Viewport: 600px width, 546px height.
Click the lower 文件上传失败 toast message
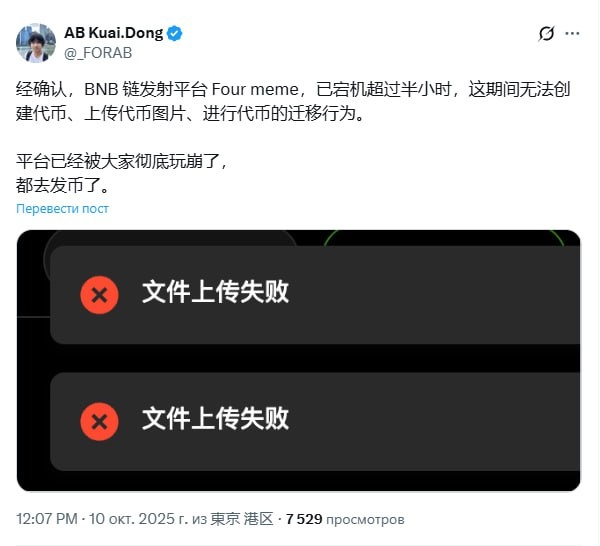(315, 422)
